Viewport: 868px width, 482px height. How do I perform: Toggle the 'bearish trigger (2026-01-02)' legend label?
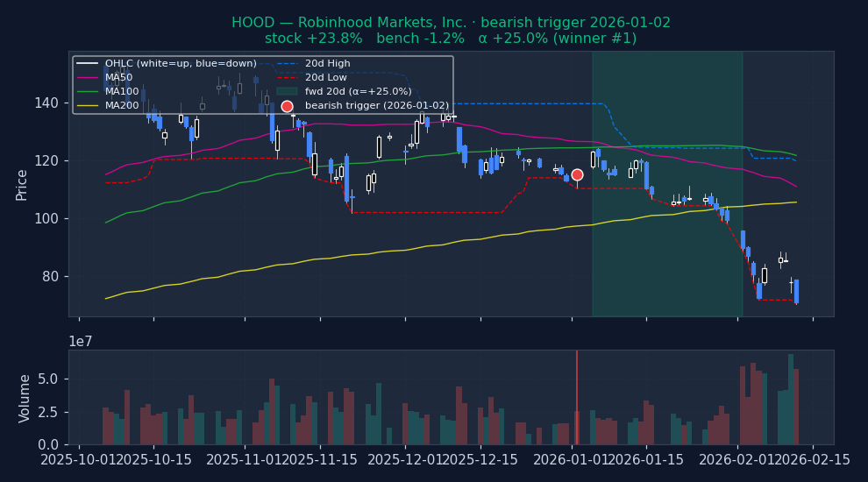coord(377,106)
